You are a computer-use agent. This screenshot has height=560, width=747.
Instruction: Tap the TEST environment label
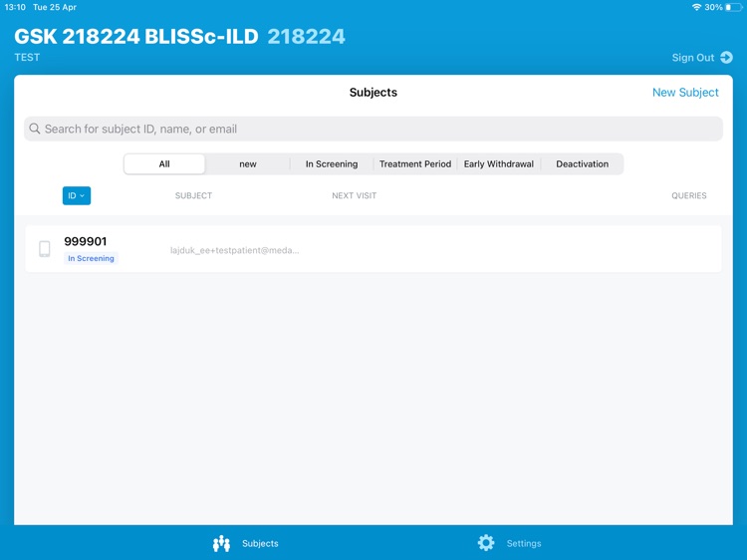(27, 57)
